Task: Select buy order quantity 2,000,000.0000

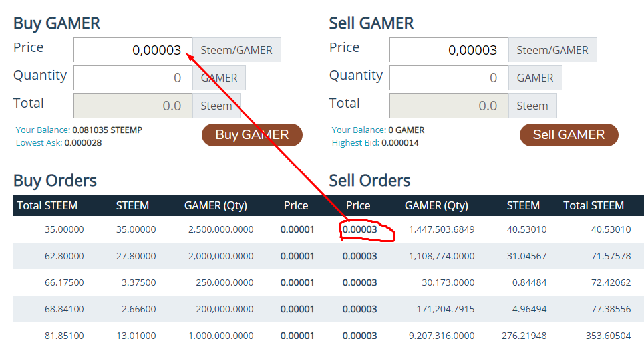Action: point(221,256)
